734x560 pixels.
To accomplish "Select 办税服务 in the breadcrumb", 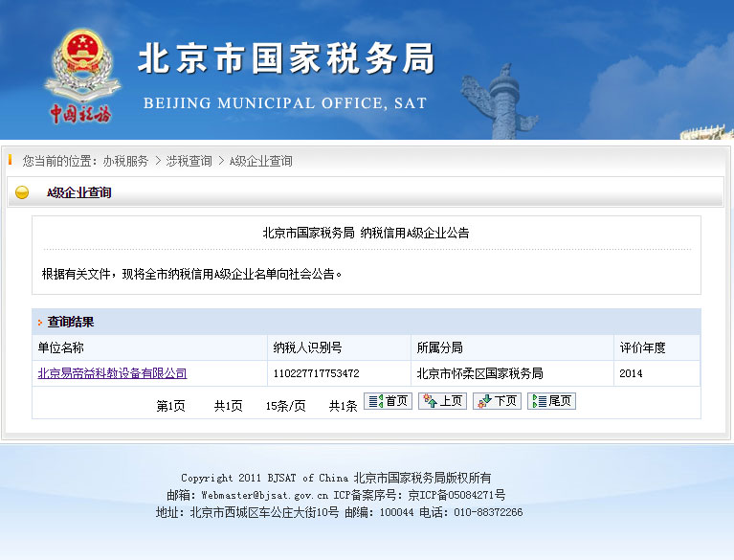I will point(125,161).
